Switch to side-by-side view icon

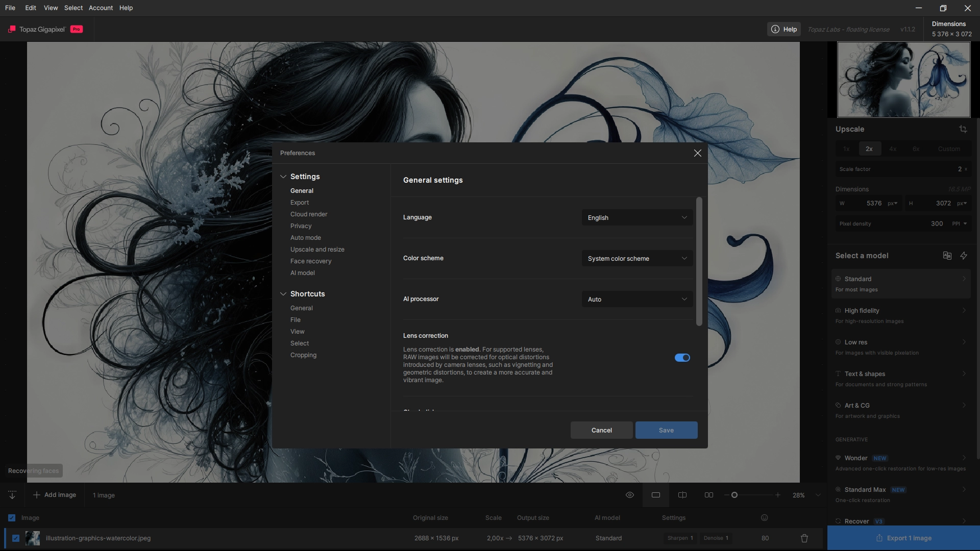(709, 495)
